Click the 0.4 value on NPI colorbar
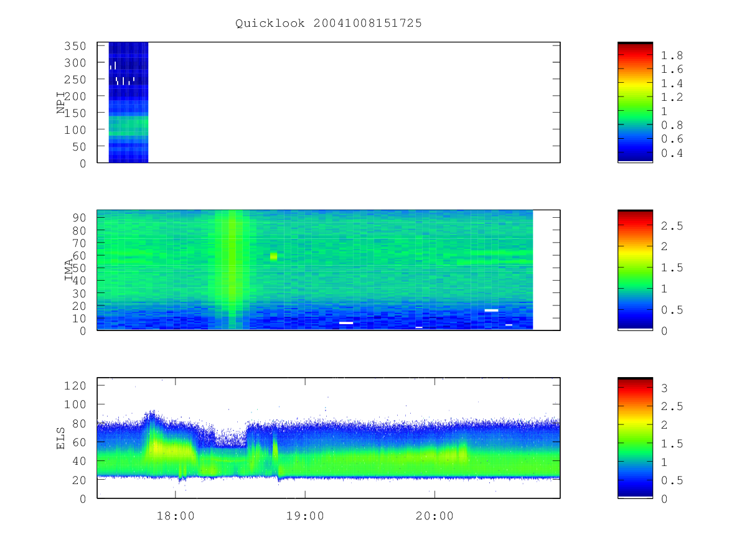 (x=672, y=153)
